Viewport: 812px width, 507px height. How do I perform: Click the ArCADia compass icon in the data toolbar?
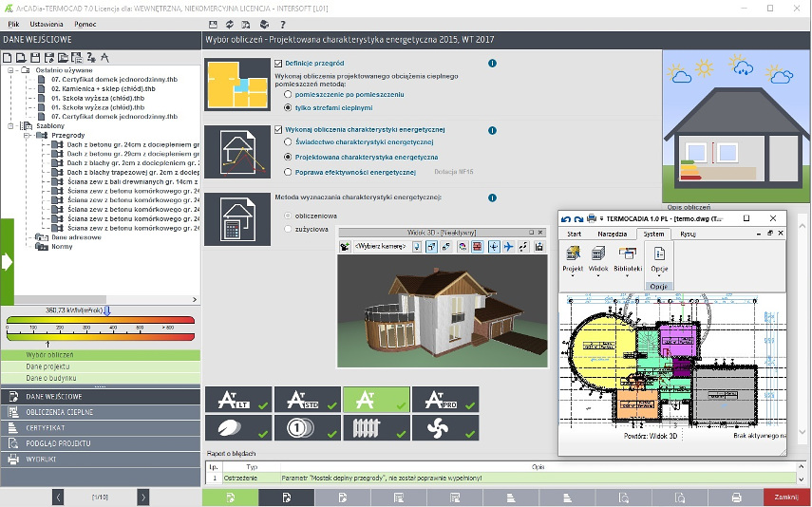click(104, 58)
